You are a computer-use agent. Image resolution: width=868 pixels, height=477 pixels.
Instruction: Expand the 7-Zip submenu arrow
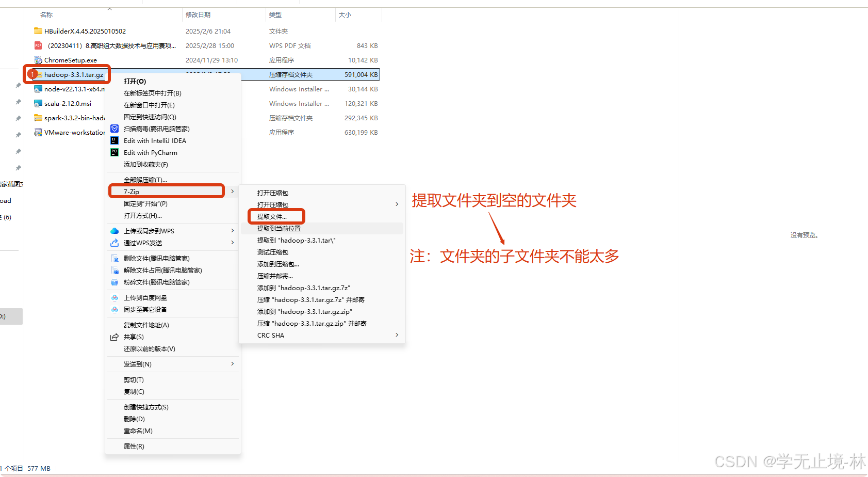coord(233,192)
